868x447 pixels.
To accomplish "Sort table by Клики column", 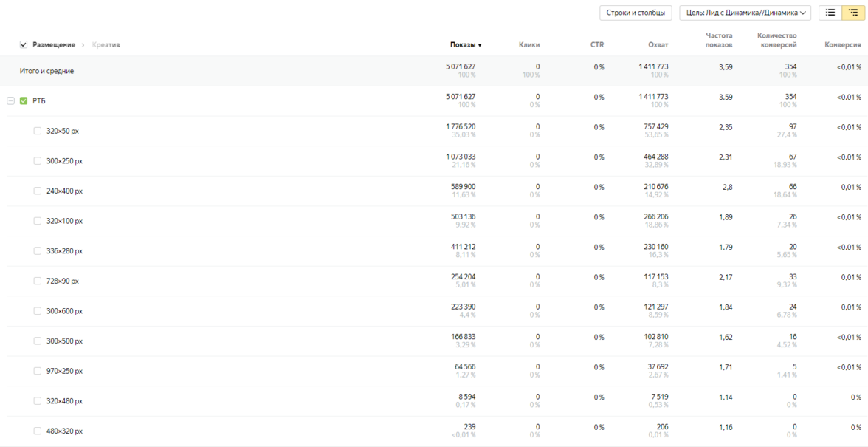I will click(x=529, y=45).
